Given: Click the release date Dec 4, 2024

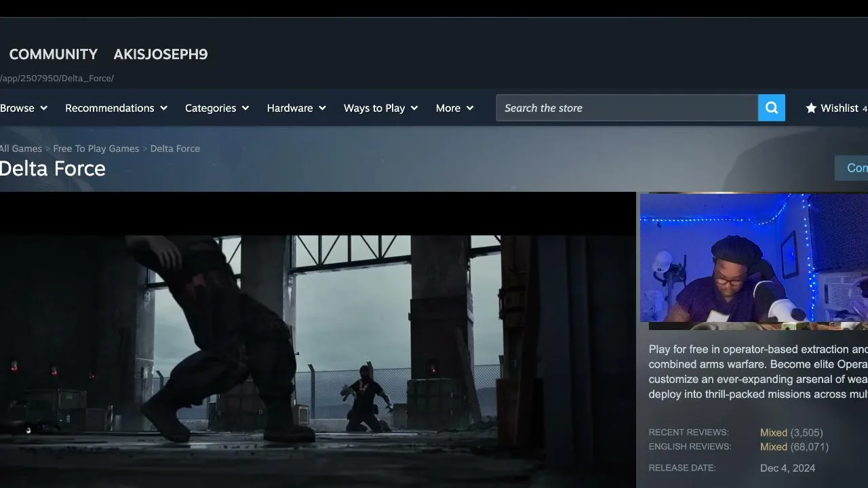Looking at the screenshot, I should pyautogui.click(x=788, y=468).
